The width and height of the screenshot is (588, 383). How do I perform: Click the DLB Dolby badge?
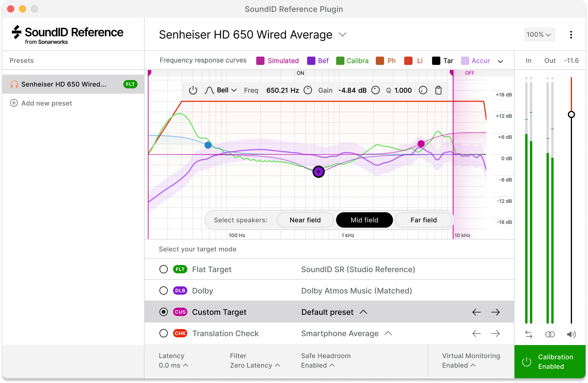click(180, 291)
